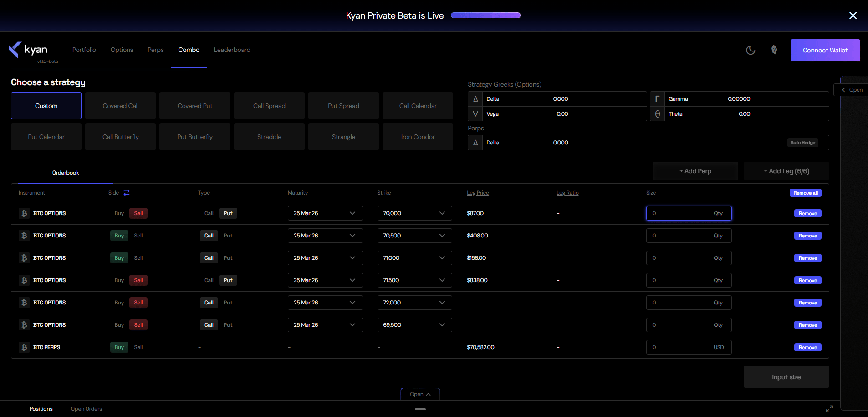Click the Leg Ratio column header link

[567, 193]
